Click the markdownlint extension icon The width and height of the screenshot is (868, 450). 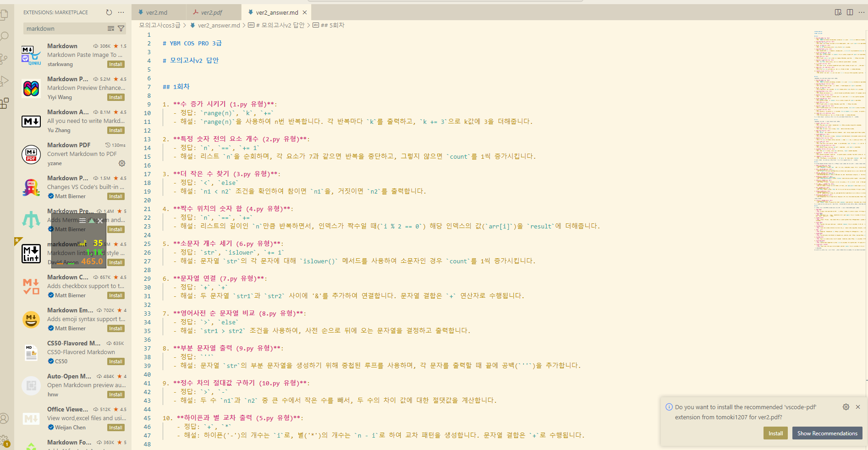point(31,254)
